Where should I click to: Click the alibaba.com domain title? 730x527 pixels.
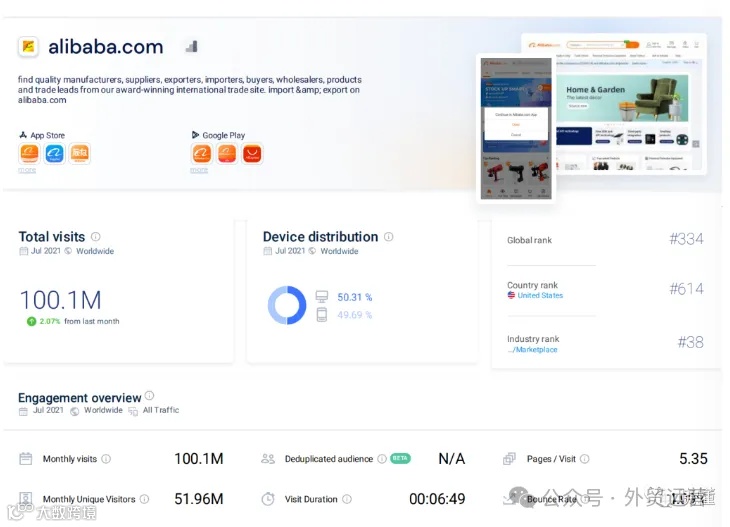[x=106, y=47]
